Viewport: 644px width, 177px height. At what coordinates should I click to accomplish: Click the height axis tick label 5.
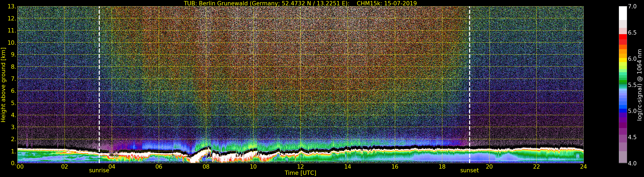pos(14,103)
